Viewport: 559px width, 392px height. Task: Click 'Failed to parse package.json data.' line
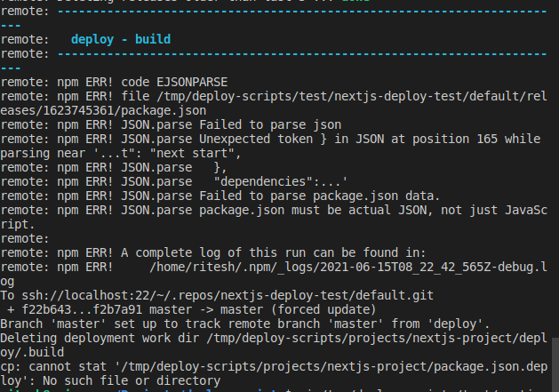220,196
